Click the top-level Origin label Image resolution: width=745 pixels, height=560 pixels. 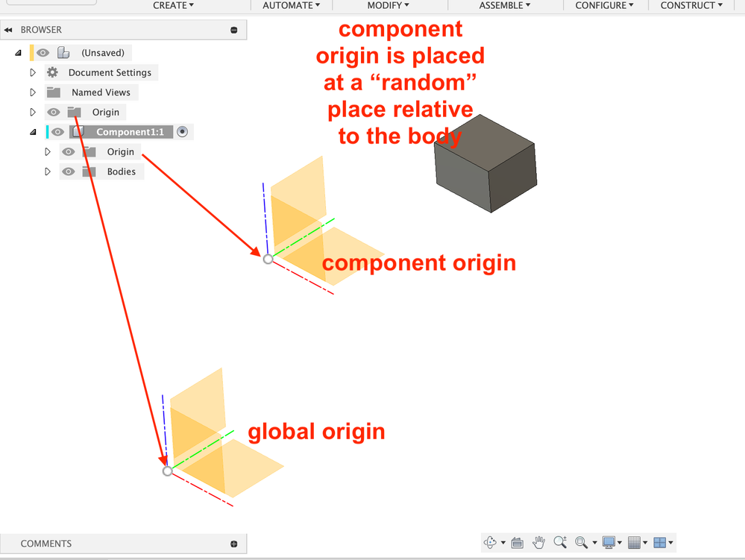[x=105, y=112]
